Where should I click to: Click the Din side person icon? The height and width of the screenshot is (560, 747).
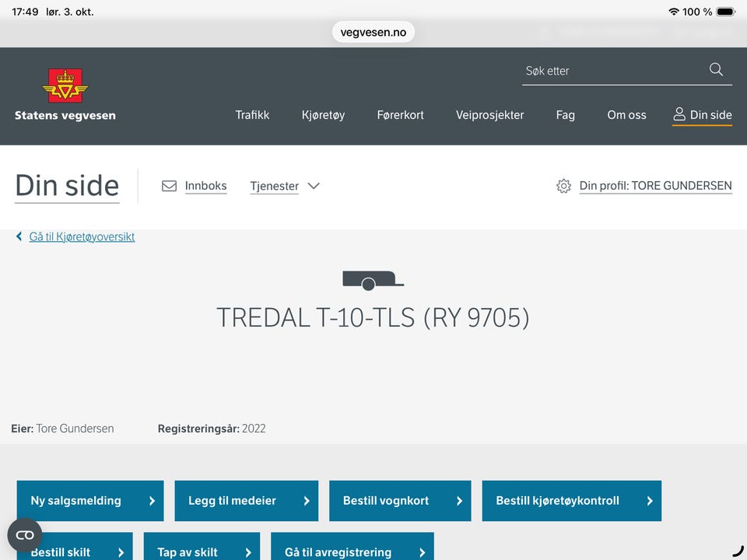[x=679, y=114]
